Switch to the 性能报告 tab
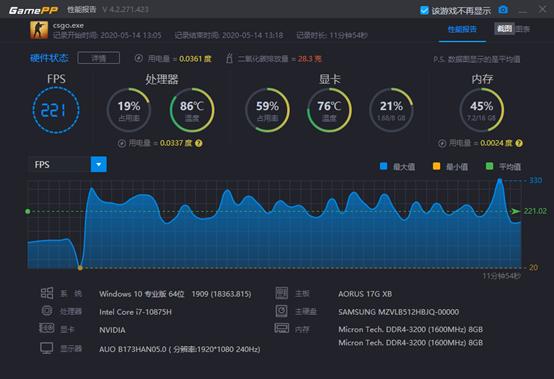This screenshot has width=554, height=379. [462, 29]
